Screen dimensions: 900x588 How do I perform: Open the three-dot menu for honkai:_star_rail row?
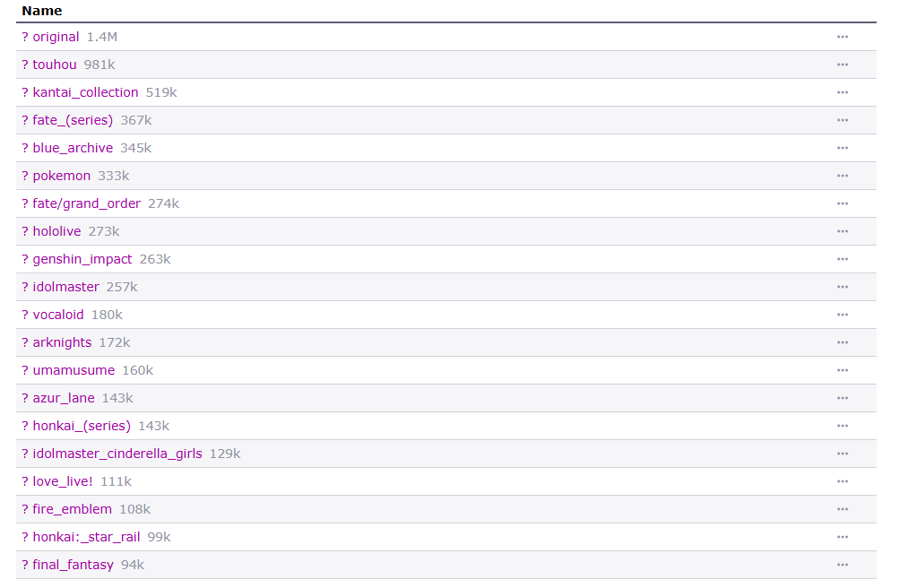[842, 537]
